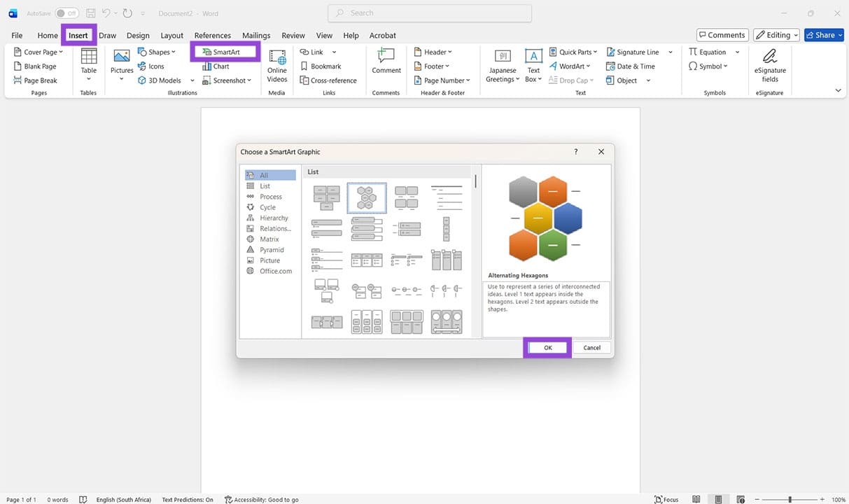Viewport: 849px width, 504px height.
Task: Enable Focus mode from the status bar
Action: coord(666,499)
